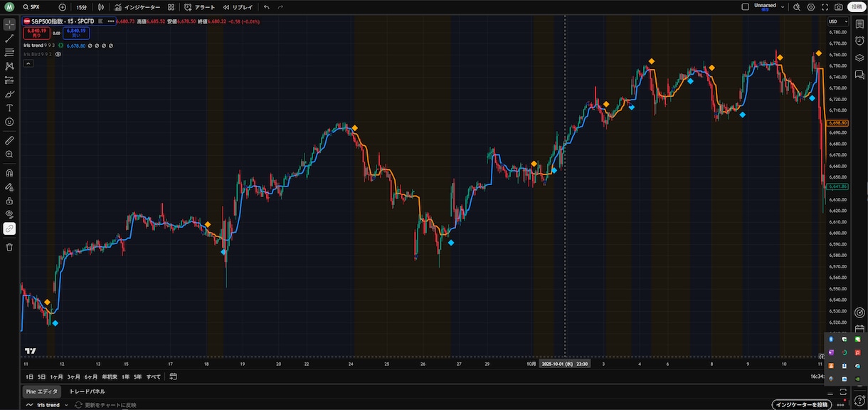Toggle lock all drawings
868x410 pixels.
point(9,201)
